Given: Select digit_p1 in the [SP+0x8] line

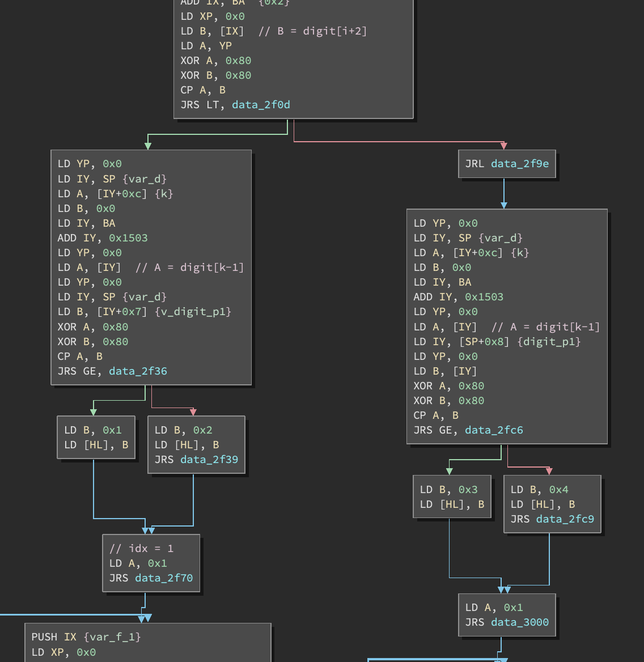Looking at the screenshot, I should [x=549, y=341].
